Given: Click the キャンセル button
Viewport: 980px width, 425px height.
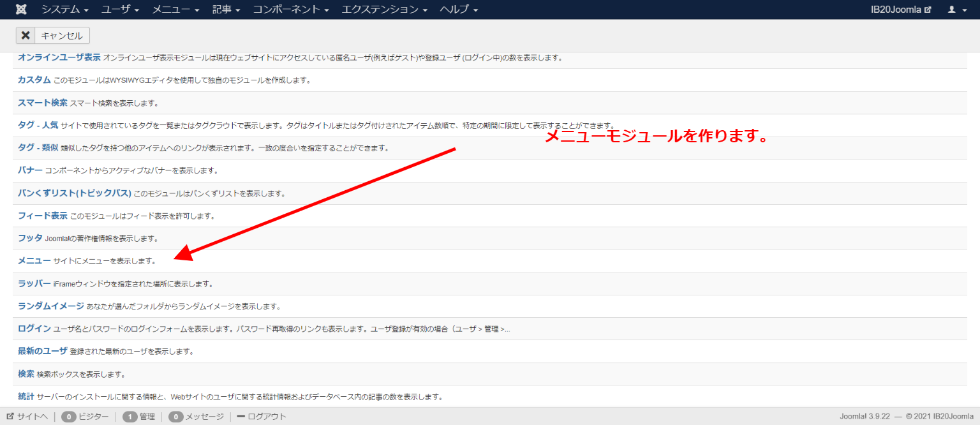Looking at the screenshot, I should pyautogui.click(x=53, y=36).
